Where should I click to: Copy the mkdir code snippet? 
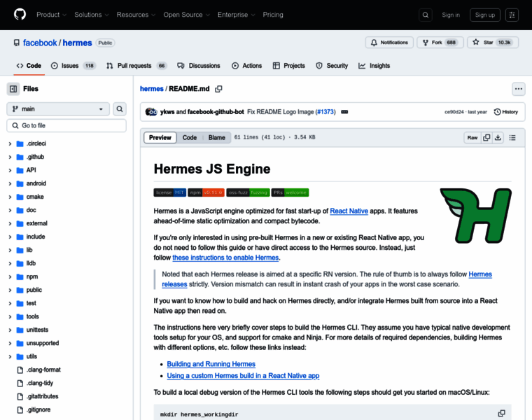coord(501,413)
